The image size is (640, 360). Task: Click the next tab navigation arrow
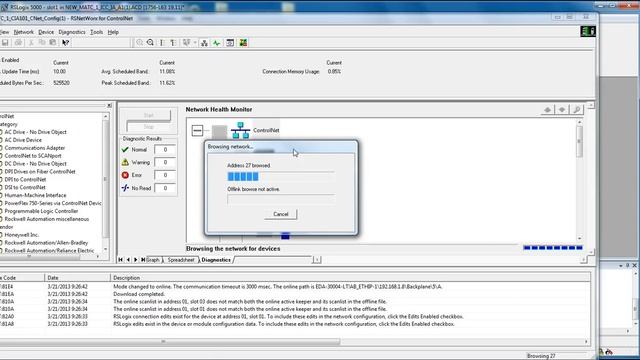136,260
